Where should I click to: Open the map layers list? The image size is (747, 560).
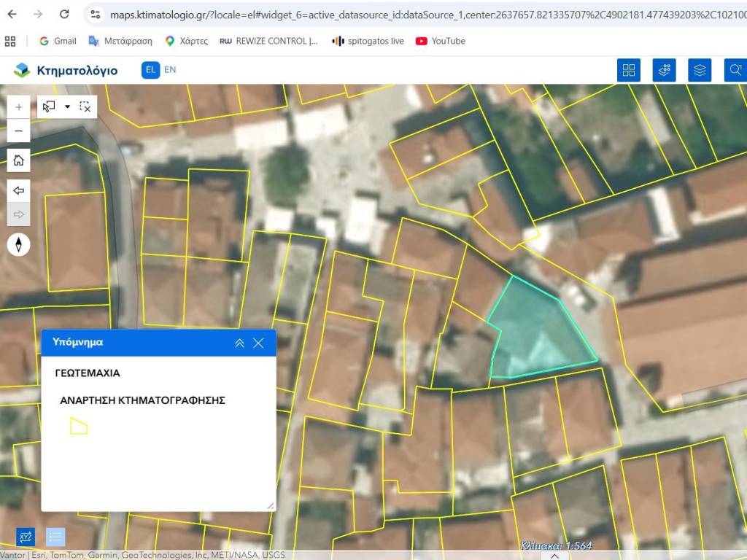pyautogui.click(x=700, y=70)
